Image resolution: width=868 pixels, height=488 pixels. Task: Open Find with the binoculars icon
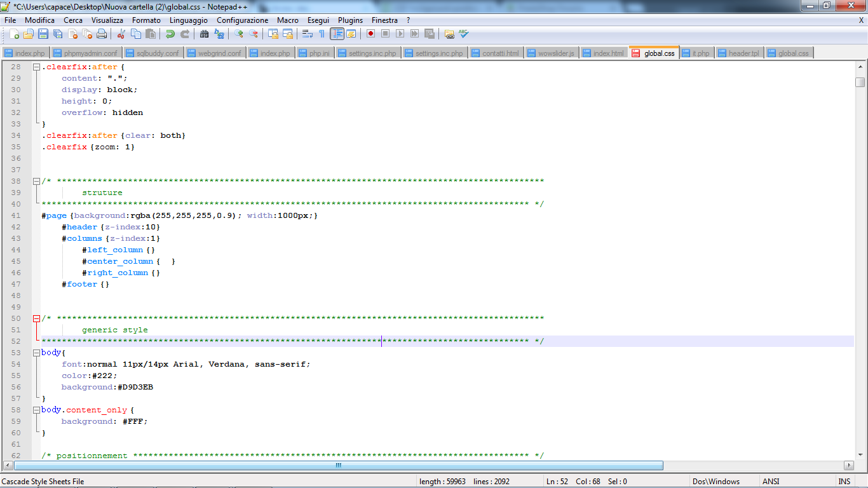click(x=205, y=34)
